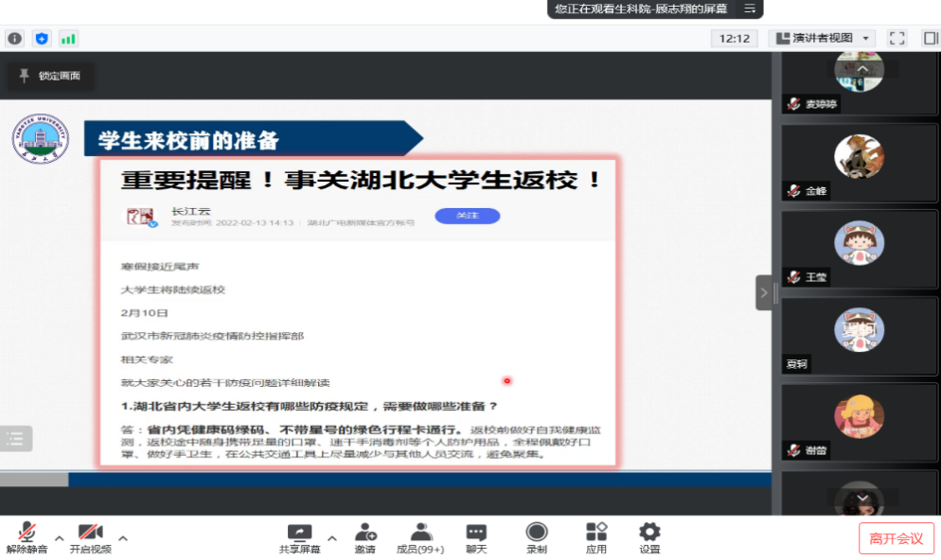Image resolution: width=941 pixels, height=560 pixels.
Task: Open the Chat (聊天) panel
Action: [476, 538]
